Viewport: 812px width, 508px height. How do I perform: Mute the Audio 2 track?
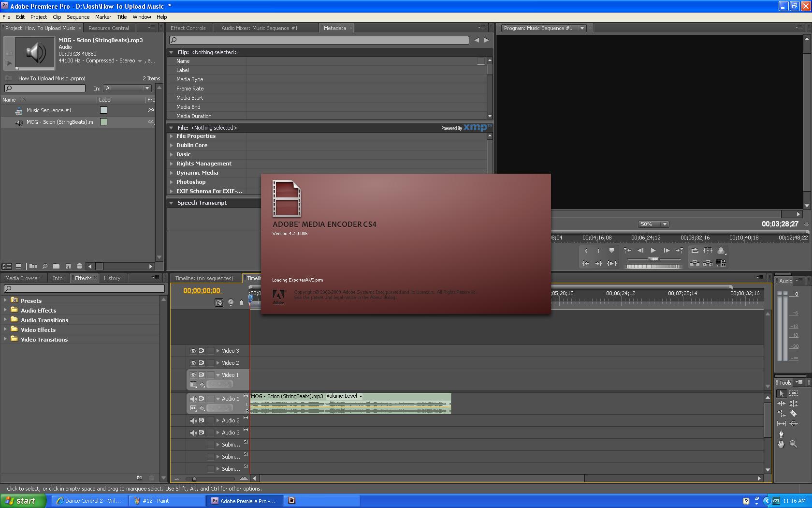coord(193,420)
